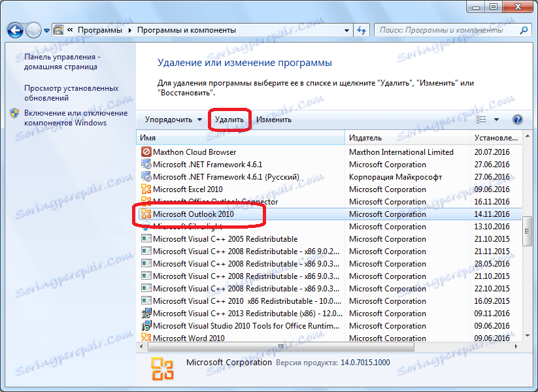The height and width of the screenshot is (392, 538).
Task: Change the view layout icon
Action: click(481, 120)
